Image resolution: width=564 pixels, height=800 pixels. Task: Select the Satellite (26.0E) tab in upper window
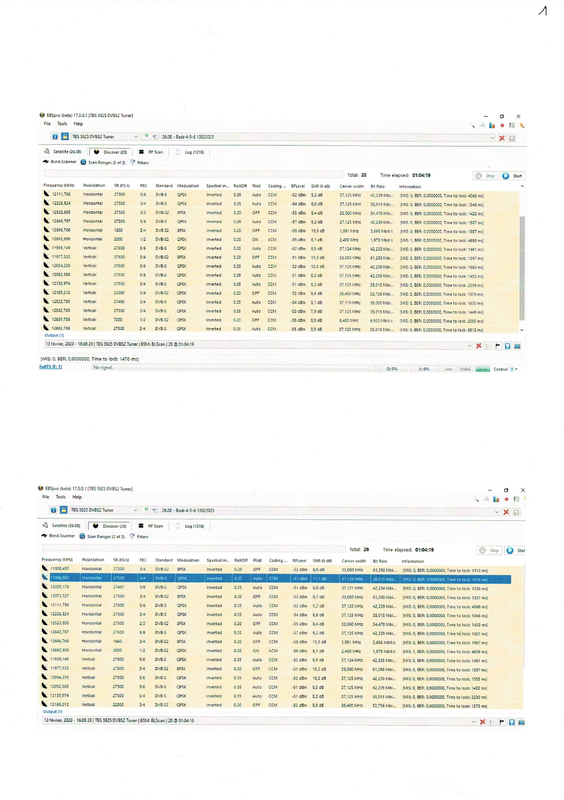(63, 152)
